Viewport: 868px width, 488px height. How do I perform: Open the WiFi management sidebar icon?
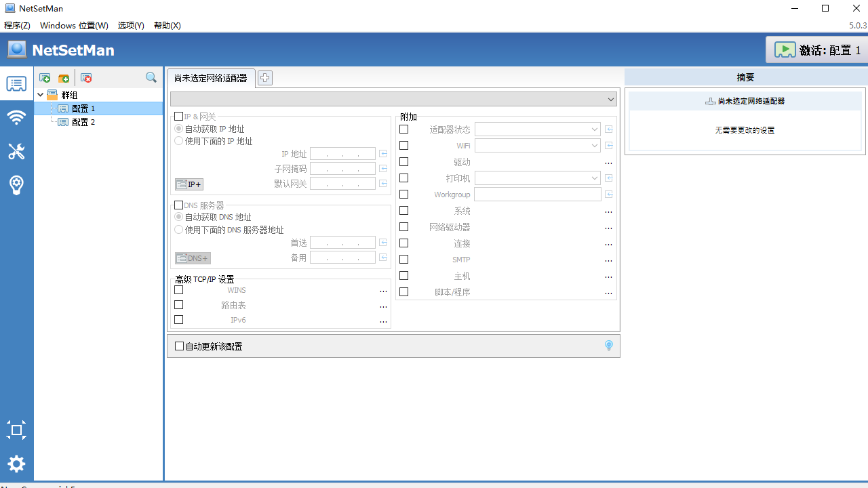(x=16, y=117)
